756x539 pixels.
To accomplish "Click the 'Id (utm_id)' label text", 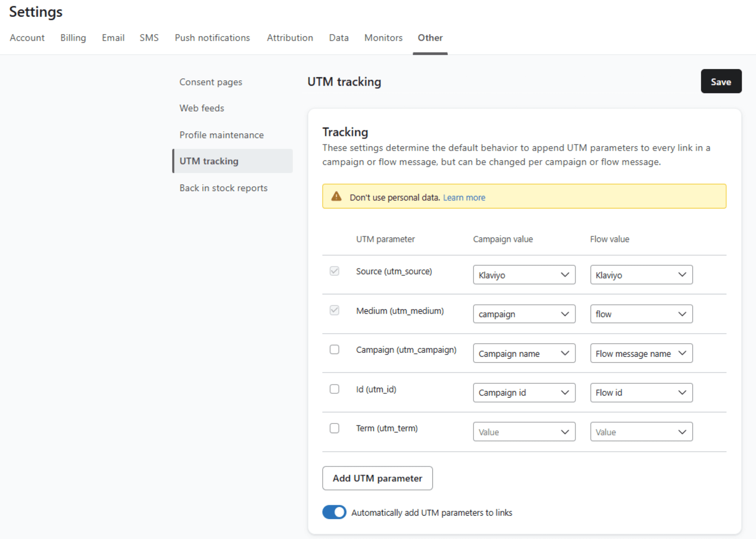I will click(x=376, y=389).
